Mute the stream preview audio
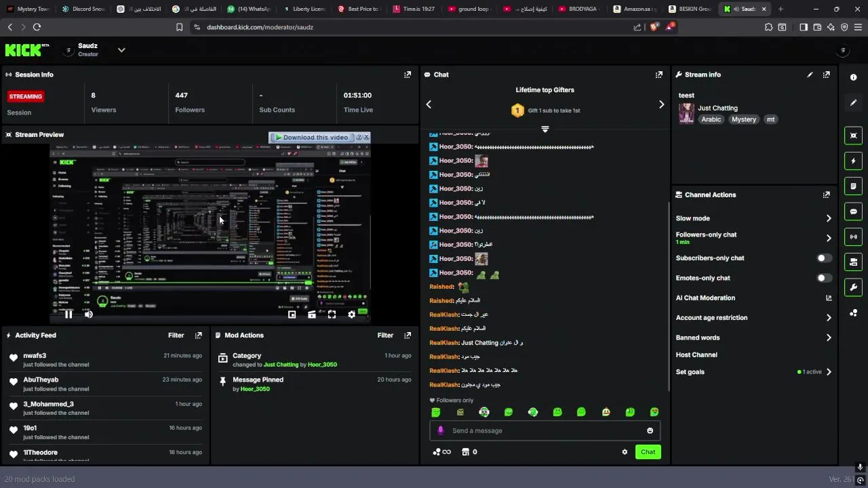The width and height of the screenshot is (868, 488). click(89, 314)
